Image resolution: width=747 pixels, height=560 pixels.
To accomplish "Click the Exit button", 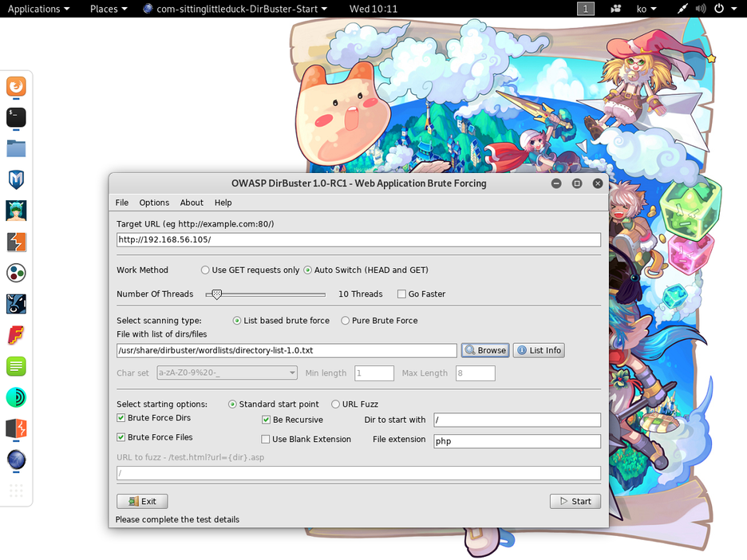I will pos(142,501).
